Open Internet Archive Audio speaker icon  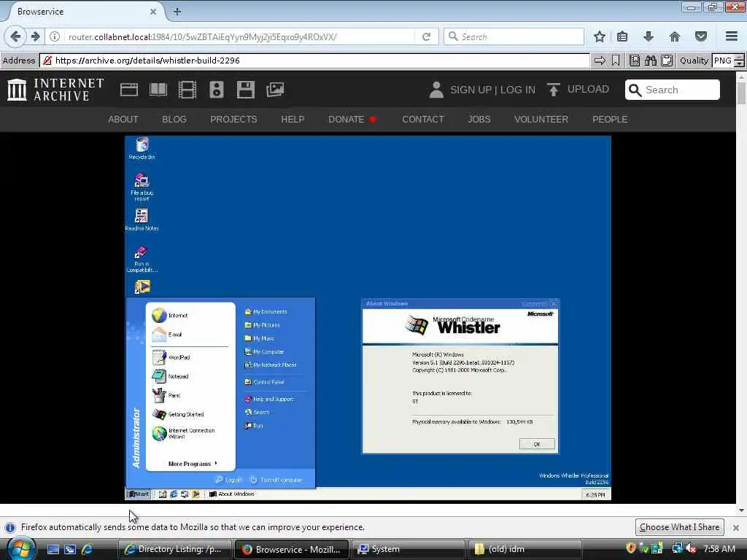click(216, 90)
